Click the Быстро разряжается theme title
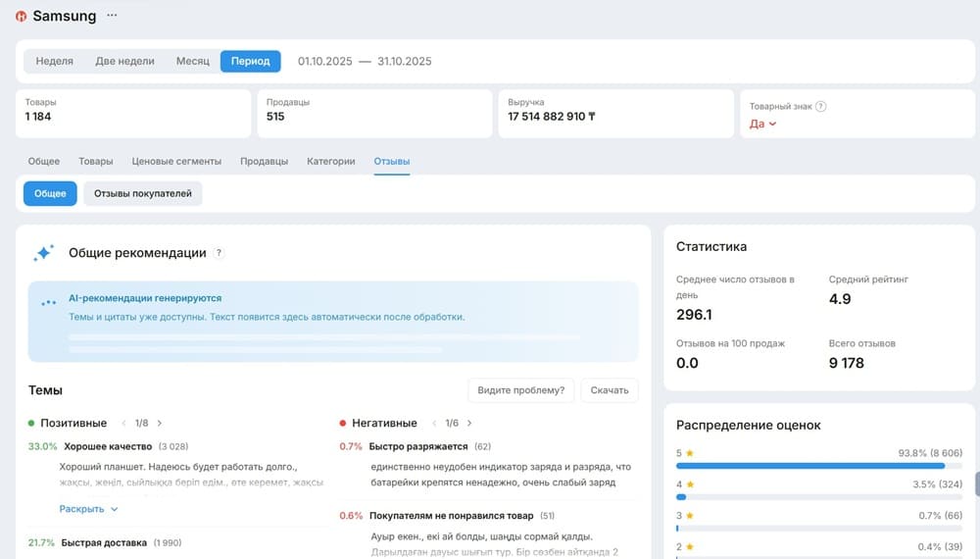The height and width of the screenshot is (559, 980). coord(418,446)
